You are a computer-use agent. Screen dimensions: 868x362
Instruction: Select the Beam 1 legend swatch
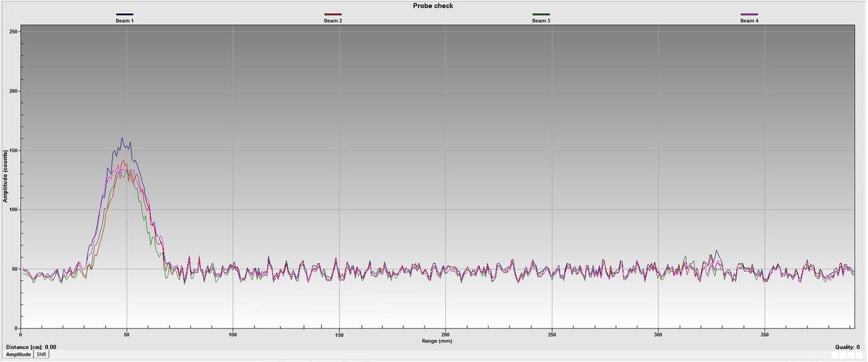tap(124, 14)
